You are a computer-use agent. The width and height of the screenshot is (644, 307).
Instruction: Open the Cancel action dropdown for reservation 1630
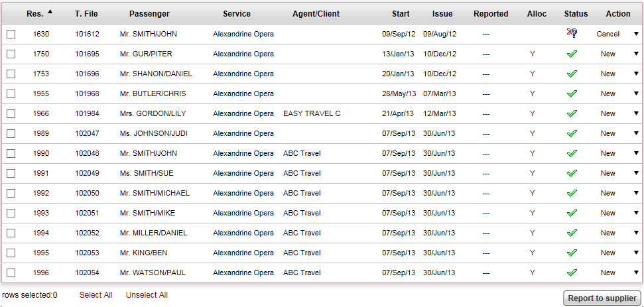636,34
